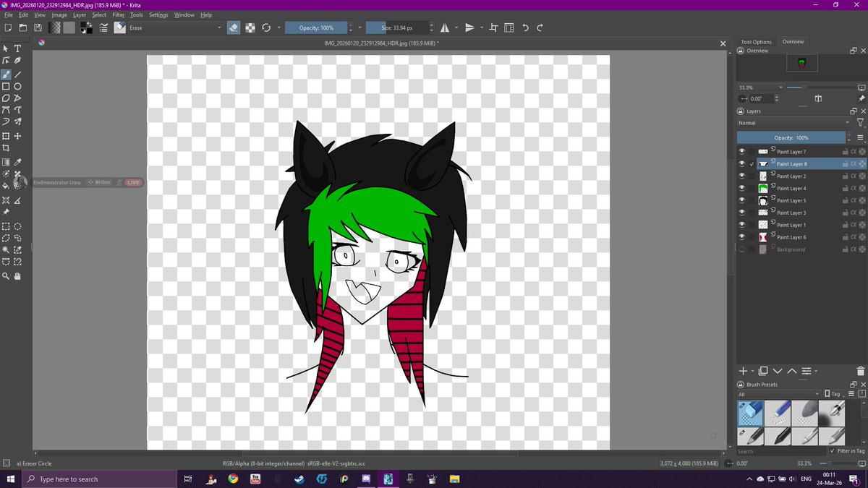This screenshot has width=868, height=488.
Task: Open the Settings menu
Action: tap(158, 14)
